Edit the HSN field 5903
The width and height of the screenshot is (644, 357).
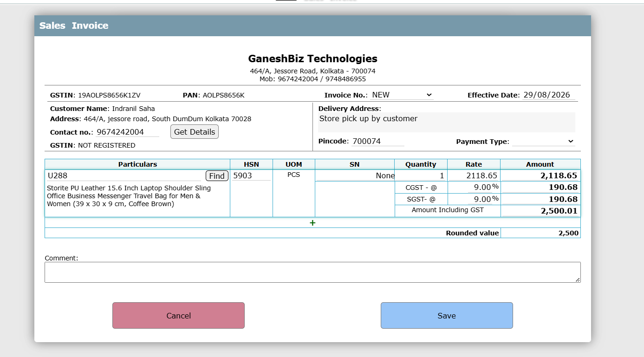(x=251, y=175)
